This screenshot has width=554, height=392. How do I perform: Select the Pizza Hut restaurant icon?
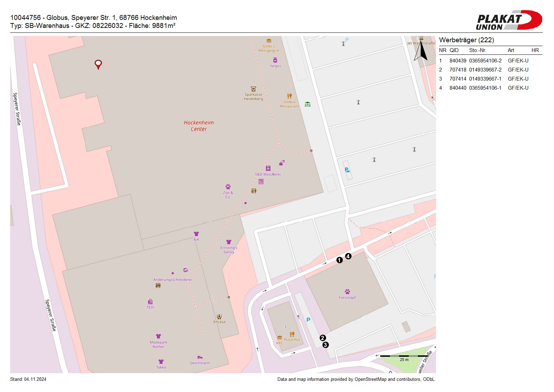coord(292,334)
